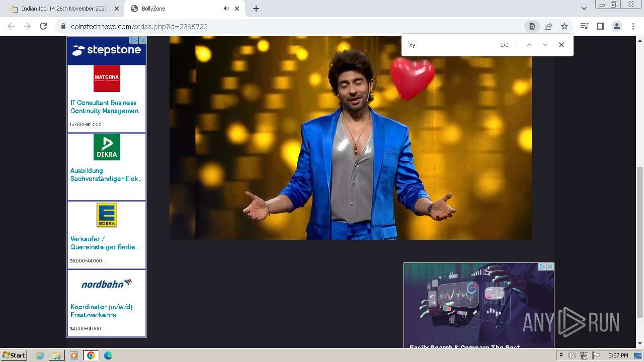Screen dimensions: 644x362
Task: Go back to the previous page
Action: pos(11,26)
